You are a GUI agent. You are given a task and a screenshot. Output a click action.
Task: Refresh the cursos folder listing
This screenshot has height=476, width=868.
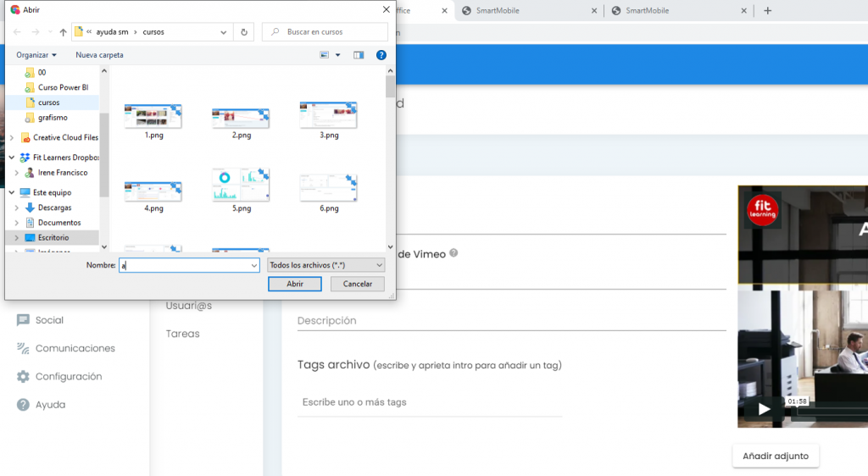244,32
